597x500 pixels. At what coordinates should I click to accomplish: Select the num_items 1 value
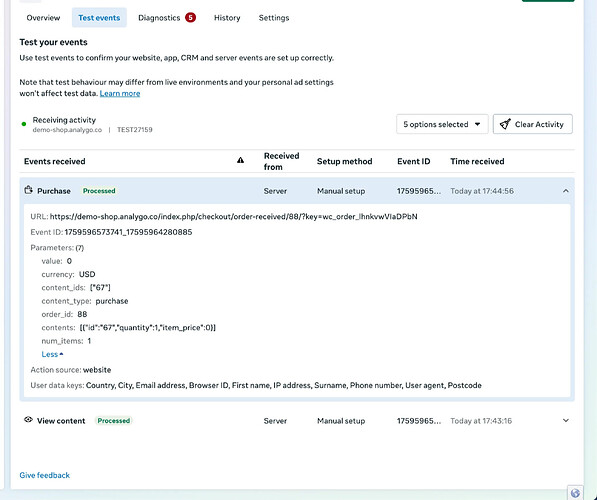tap(89, 341)
